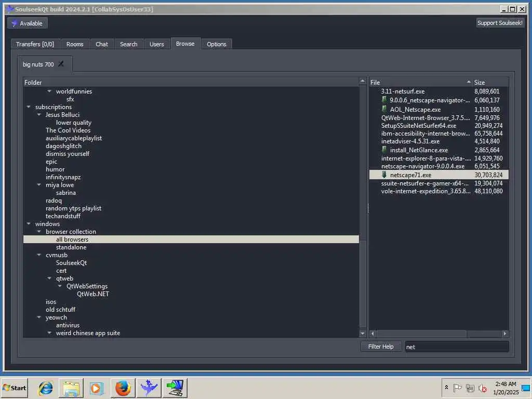The height and width of the screenshot is (399, 532).
Task: Collapse the windows folder
Action: 29,224
